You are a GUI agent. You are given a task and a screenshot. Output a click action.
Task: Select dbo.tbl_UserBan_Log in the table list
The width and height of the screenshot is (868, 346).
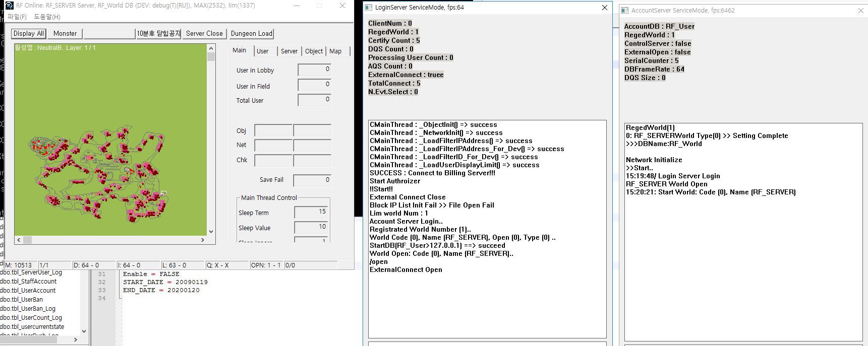click(28, 309)
